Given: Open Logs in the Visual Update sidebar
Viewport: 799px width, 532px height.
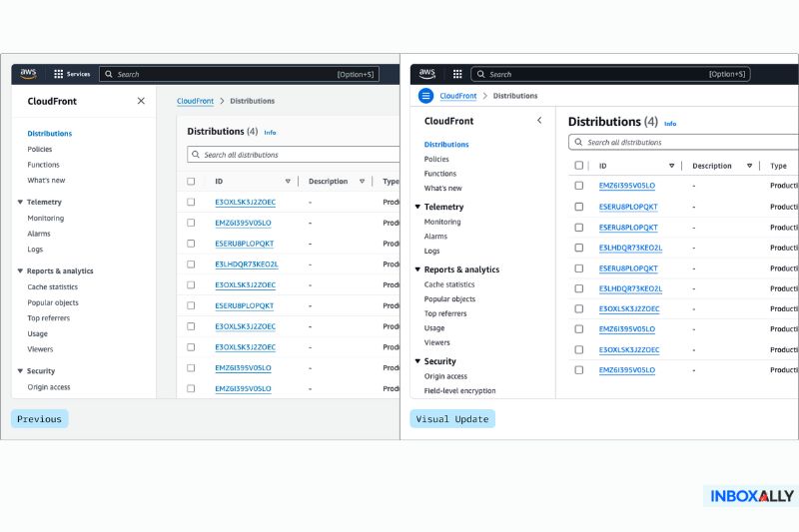Looking at the screenshot, I should tap(431, 251).
